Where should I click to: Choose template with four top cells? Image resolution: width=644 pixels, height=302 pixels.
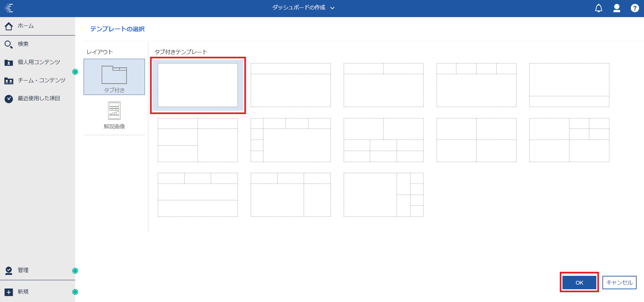pos(477,85)
